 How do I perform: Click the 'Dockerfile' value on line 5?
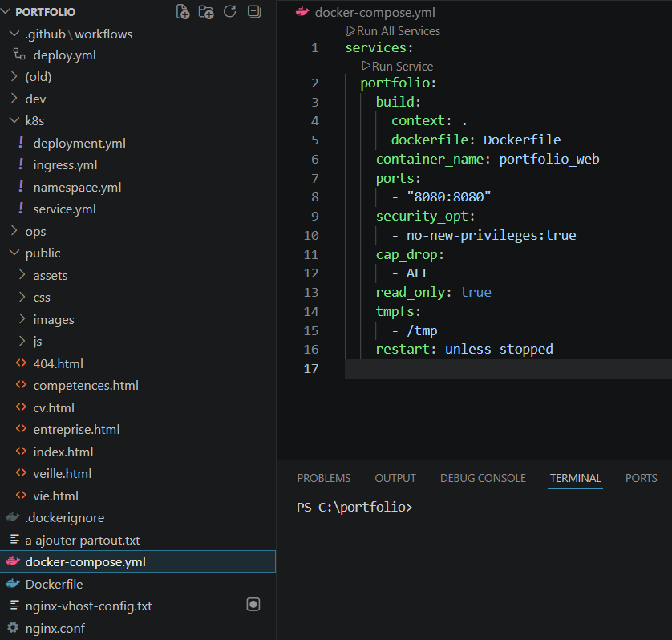click(x=522, y=140)
